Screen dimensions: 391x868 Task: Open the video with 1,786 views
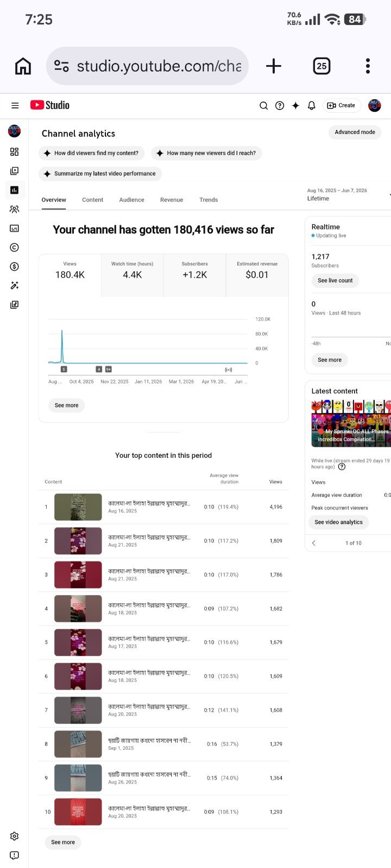pyautogui.click(x=163, y=575)
